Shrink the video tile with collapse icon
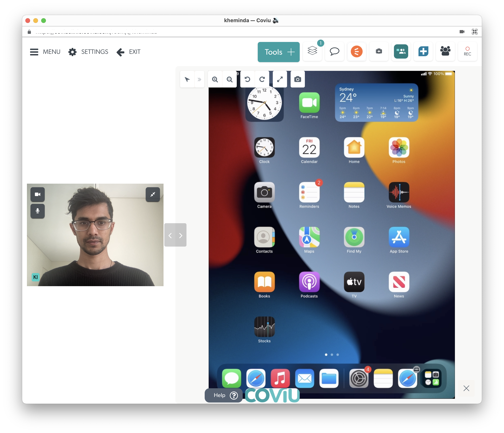Screen dimensions: 504x433 153,194
